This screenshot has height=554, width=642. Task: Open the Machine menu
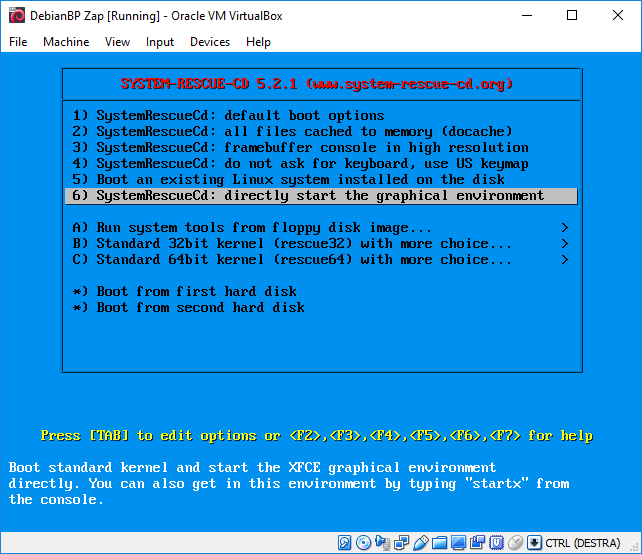(66, 42)
